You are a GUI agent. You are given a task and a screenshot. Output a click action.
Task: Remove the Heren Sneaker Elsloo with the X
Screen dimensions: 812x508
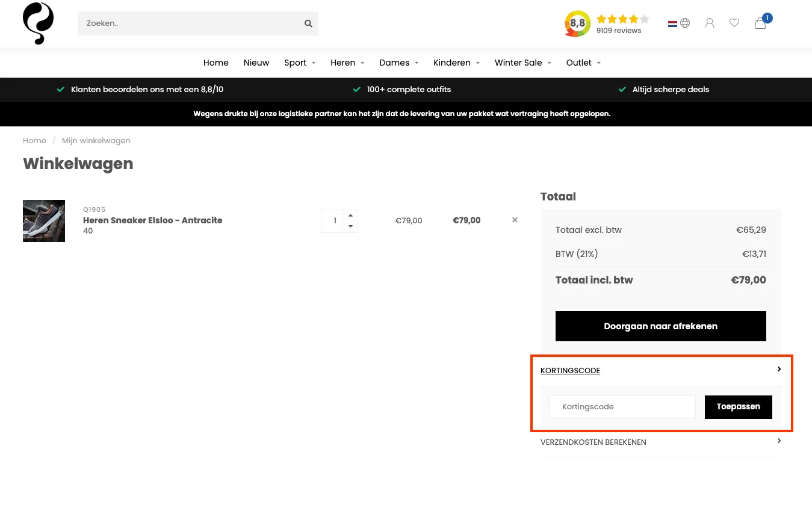tap(515, 220)
